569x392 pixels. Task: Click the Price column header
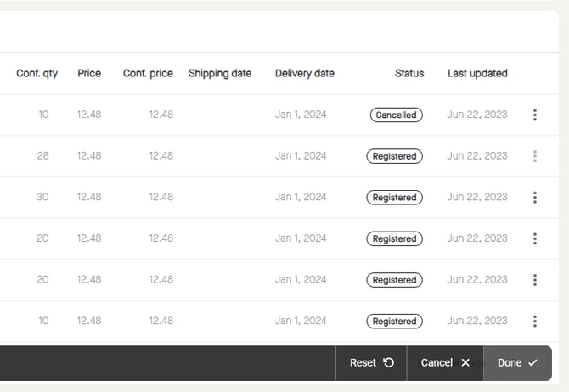89,73
